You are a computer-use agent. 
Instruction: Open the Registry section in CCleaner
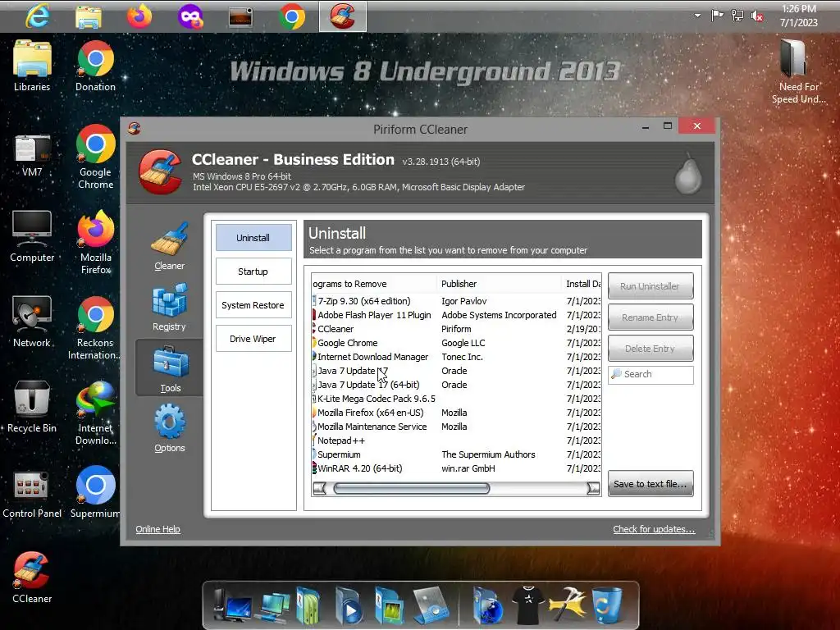click(x=169, y=308)
